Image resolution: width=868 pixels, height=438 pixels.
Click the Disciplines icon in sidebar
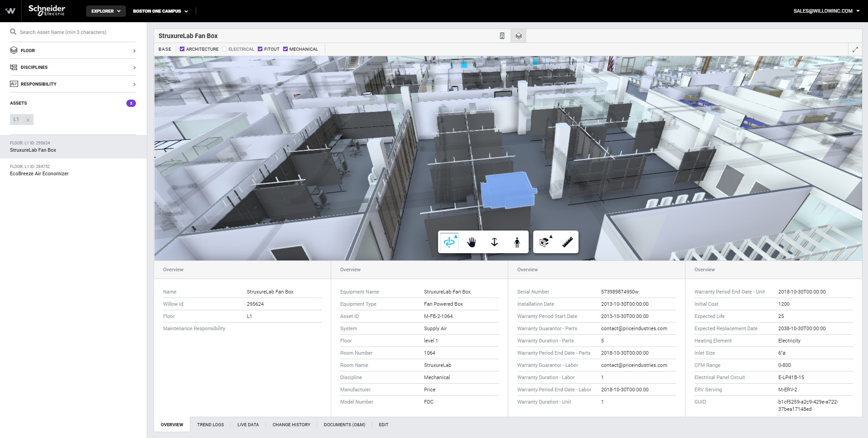(14, 67)
